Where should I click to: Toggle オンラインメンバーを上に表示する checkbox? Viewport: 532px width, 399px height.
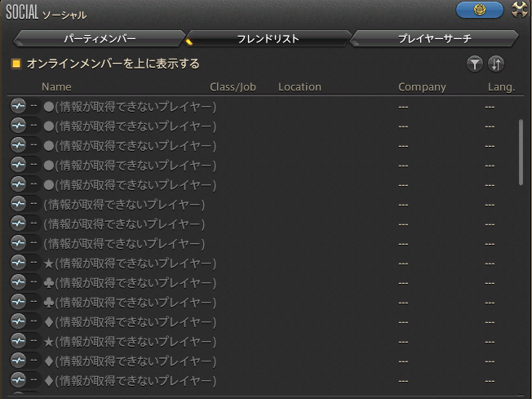(16, 64)
